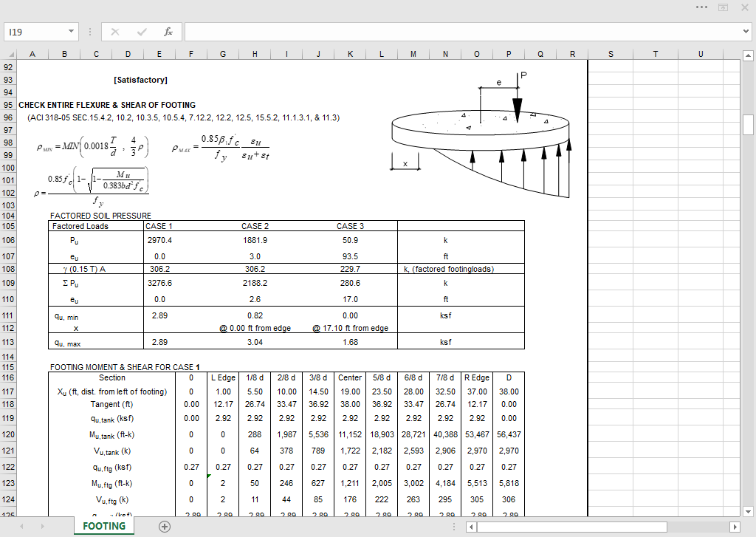
Task: Select column A header
Action: 32,54
